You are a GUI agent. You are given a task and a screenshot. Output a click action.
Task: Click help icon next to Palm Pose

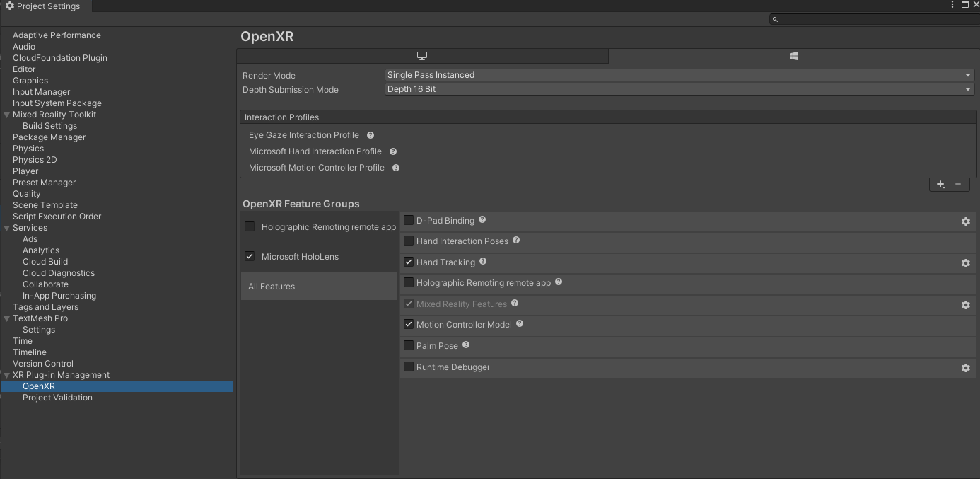pos(465,345)
